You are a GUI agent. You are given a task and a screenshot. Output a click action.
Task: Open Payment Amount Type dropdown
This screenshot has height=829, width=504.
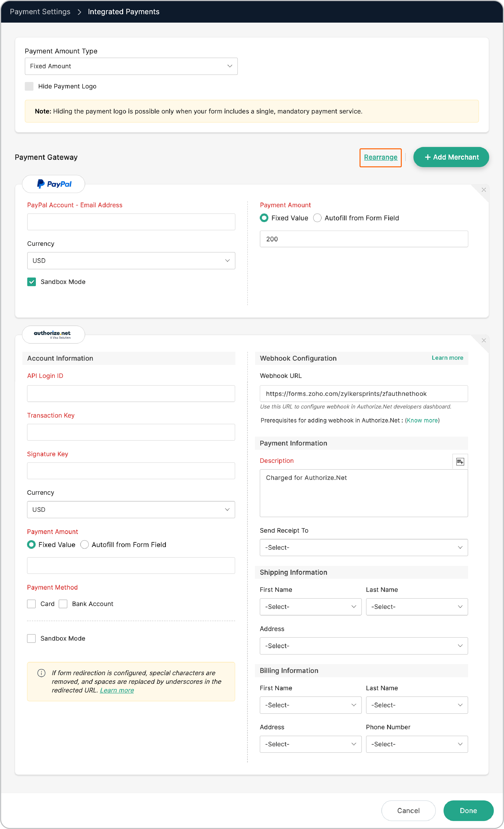pos(131,66)
